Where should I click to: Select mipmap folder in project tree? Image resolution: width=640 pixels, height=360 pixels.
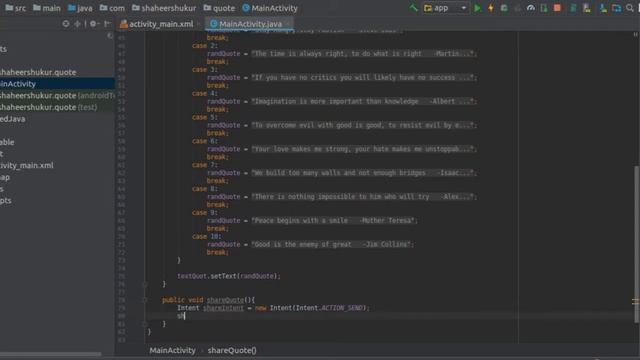[x=5, y=177]
